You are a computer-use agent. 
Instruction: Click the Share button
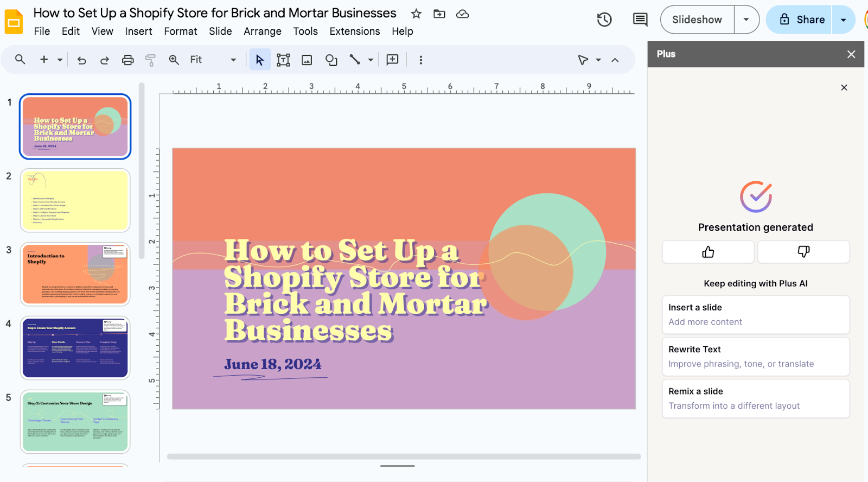coord(799,20)
